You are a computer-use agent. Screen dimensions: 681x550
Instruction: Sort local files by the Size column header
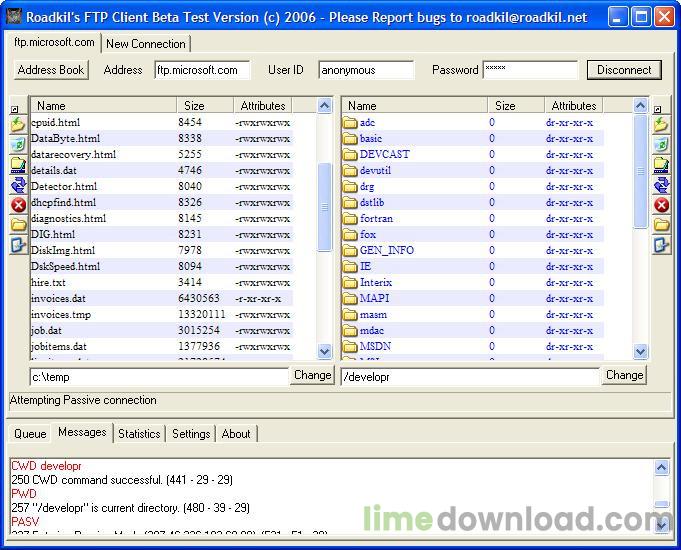(194, 105)
